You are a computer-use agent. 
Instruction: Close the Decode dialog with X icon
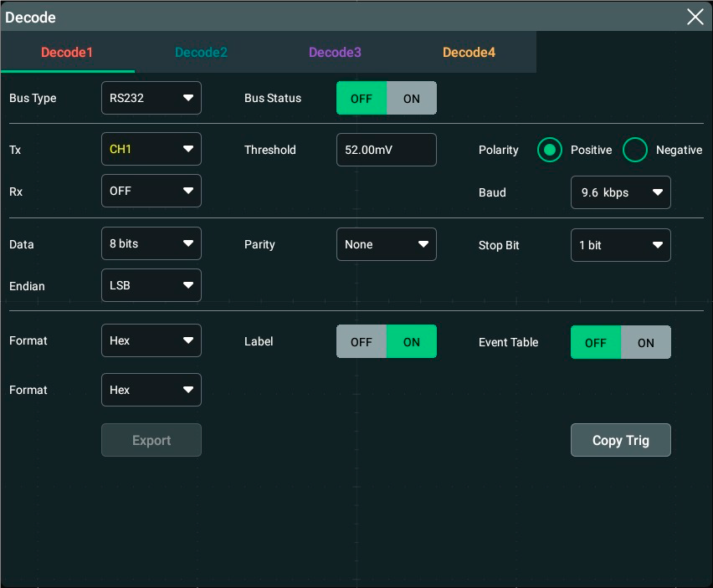click(695, 18)
